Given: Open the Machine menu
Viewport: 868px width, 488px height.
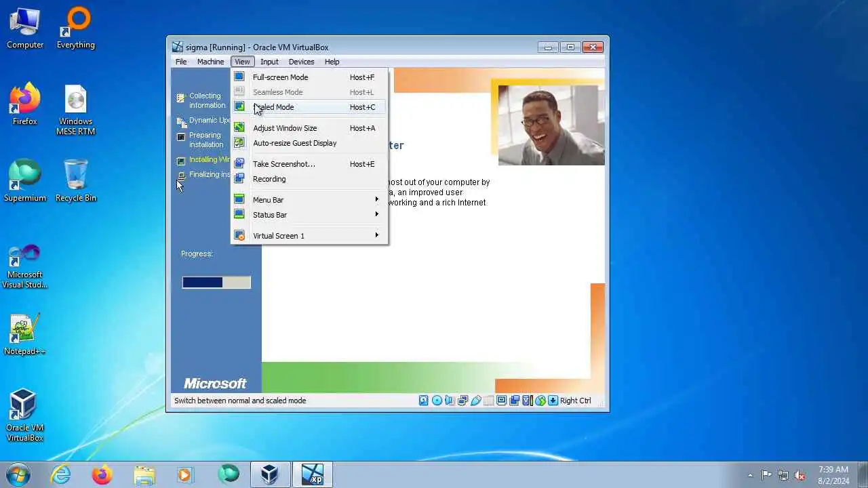Looking at the screenshot, I should tap(210, 62).
